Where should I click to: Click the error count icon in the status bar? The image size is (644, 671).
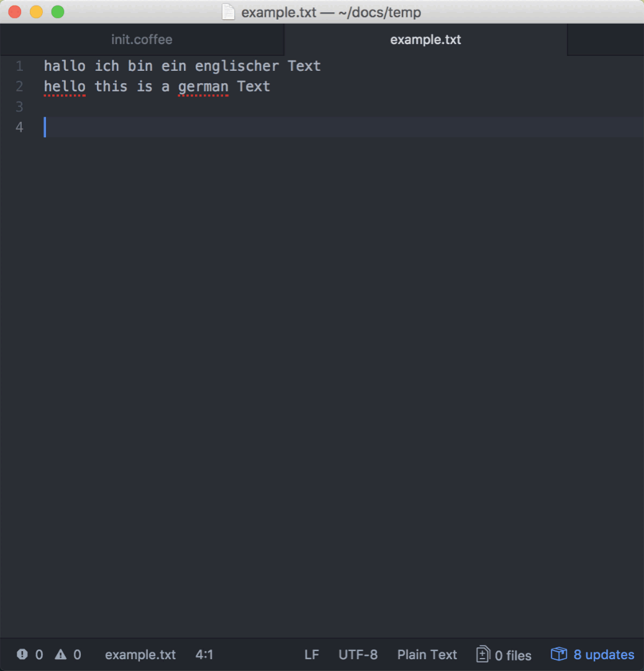point(23,654)
